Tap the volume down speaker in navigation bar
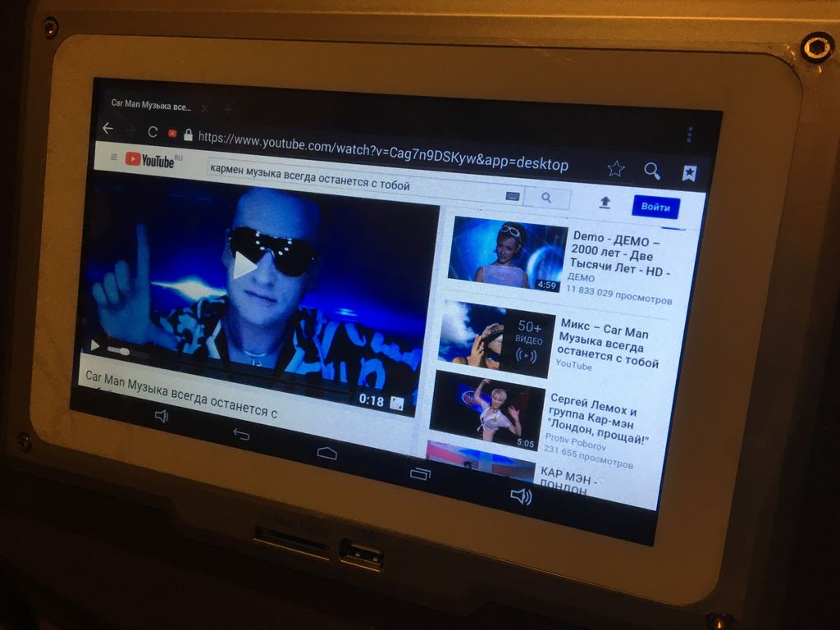840x630 pixels. point(162,416)
